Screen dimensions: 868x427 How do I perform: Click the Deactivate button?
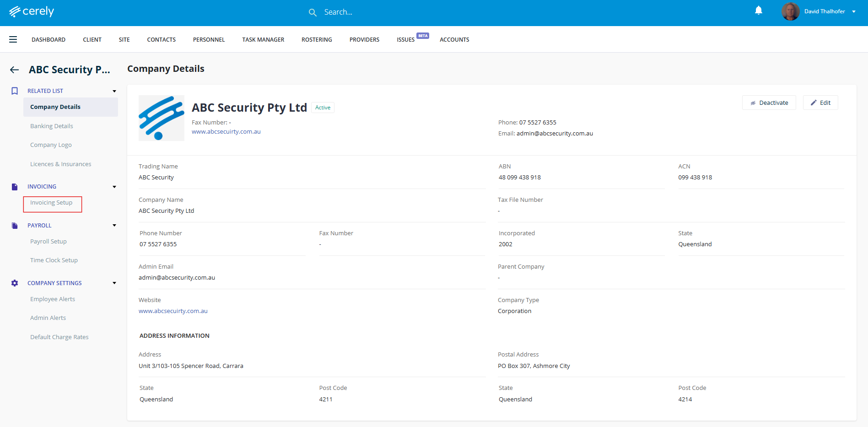coord(769,103)
